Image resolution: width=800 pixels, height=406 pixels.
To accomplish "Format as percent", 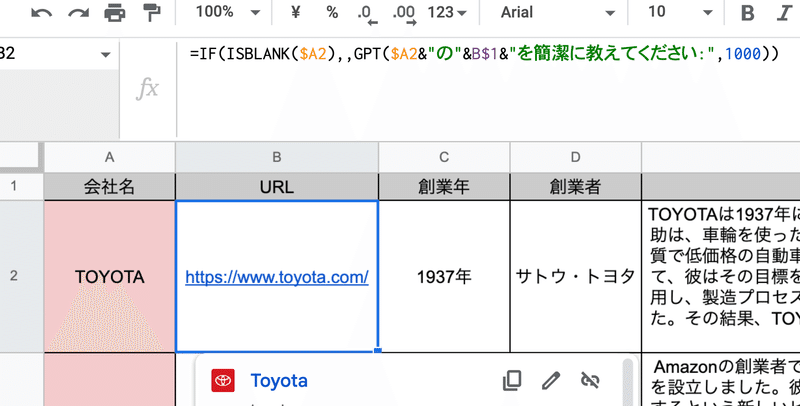I will pyautogui.click(x=332, y=12).
